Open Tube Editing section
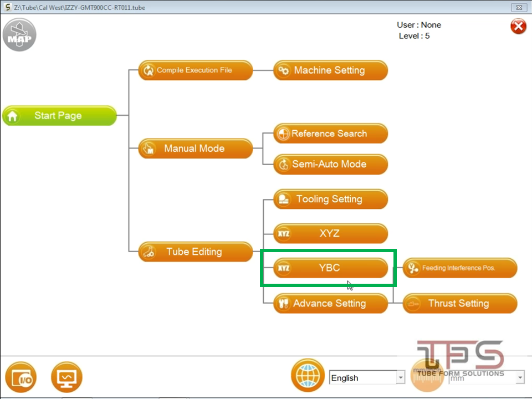Viewport: 532px width, 399px height. click(195, 252)
